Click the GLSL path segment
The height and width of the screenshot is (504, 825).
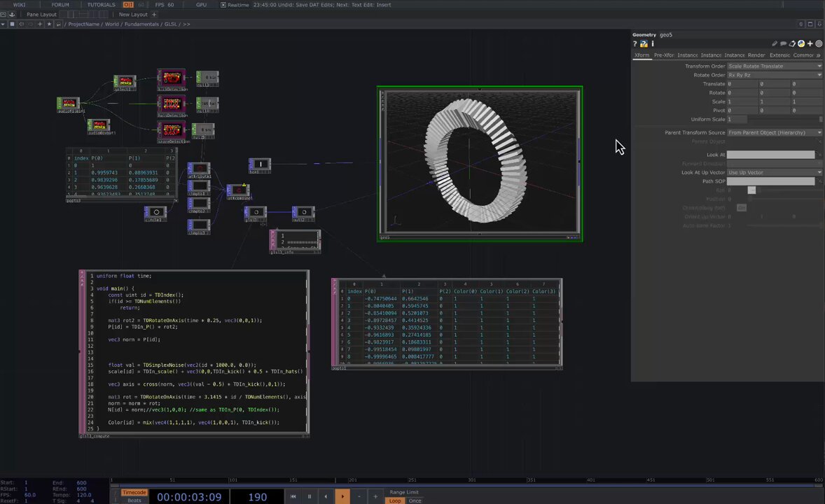click(x=170, y=24)
